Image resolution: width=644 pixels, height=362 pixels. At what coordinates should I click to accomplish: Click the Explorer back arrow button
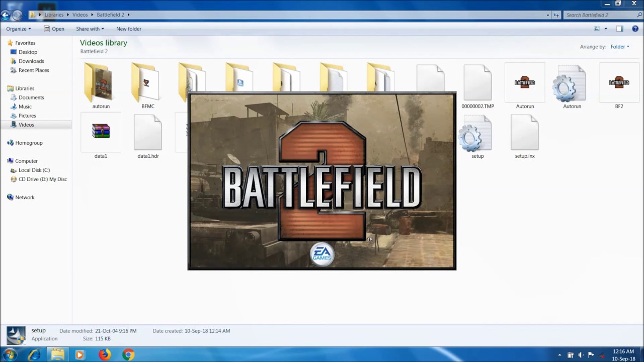click(x=6, y=15)
